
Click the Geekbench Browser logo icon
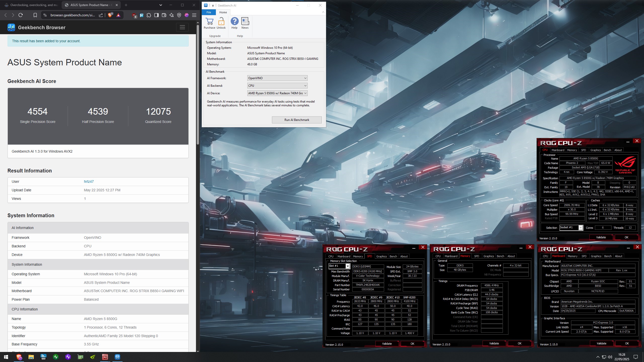pos(11,27)
